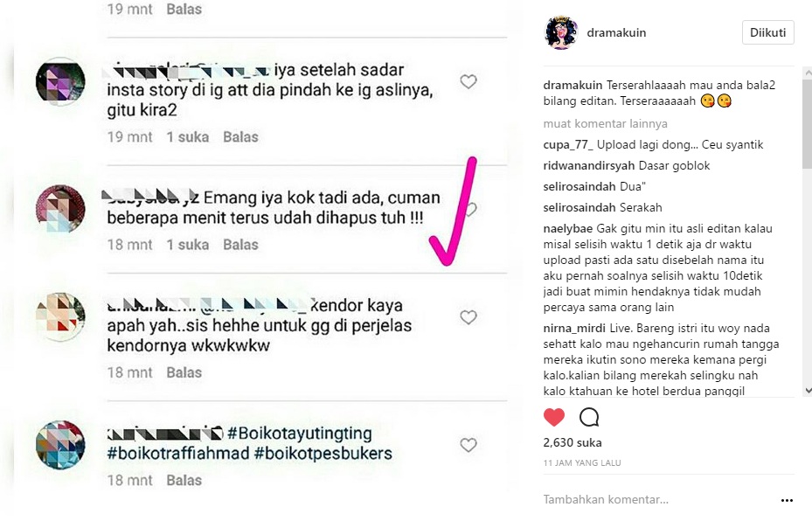Open the three-dot more options menu
812x521 pixels.
click(x=787, y=500)
